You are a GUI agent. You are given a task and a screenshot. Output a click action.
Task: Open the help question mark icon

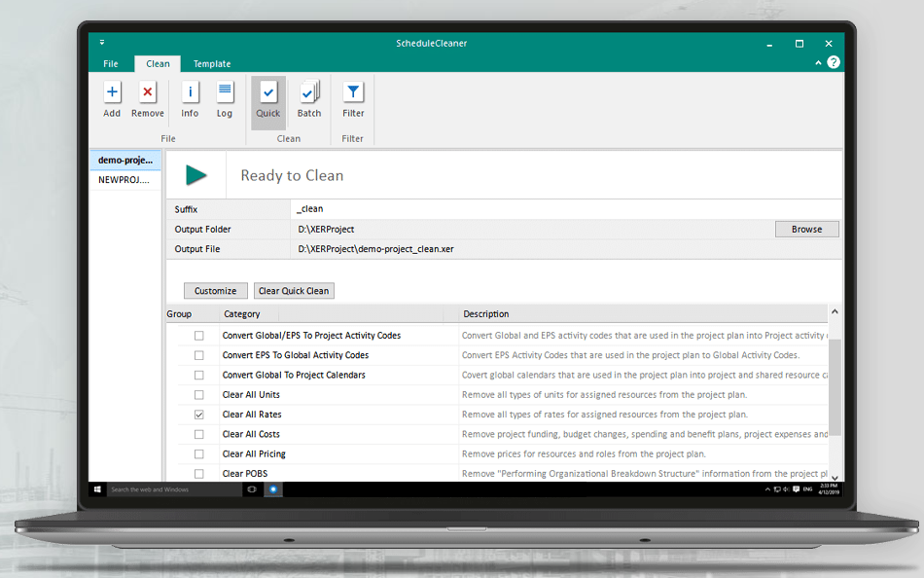coord(834,62)
